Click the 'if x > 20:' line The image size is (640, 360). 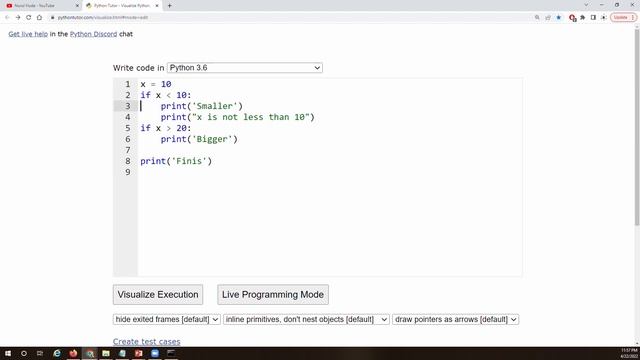(x=166, y=128)
